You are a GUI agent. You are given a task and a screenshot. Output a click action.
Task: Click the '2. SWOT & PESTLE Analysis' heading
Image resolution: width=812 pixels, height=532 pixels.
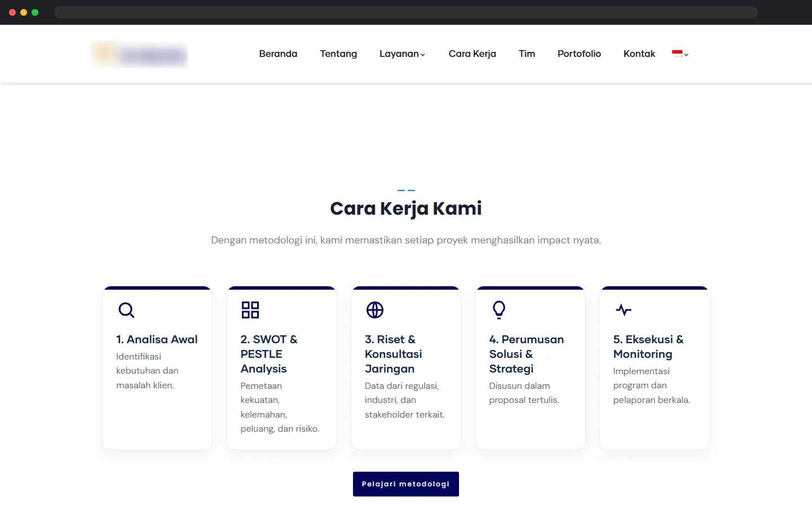pos(269,354)
